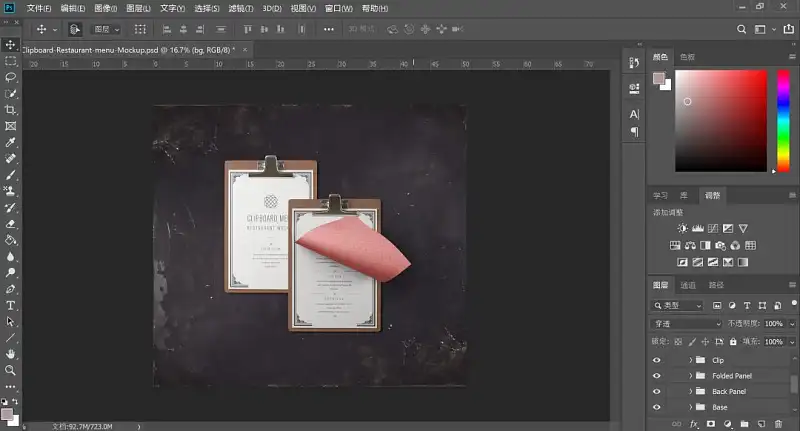Select the Paint Bucket tool

point(10,240)
